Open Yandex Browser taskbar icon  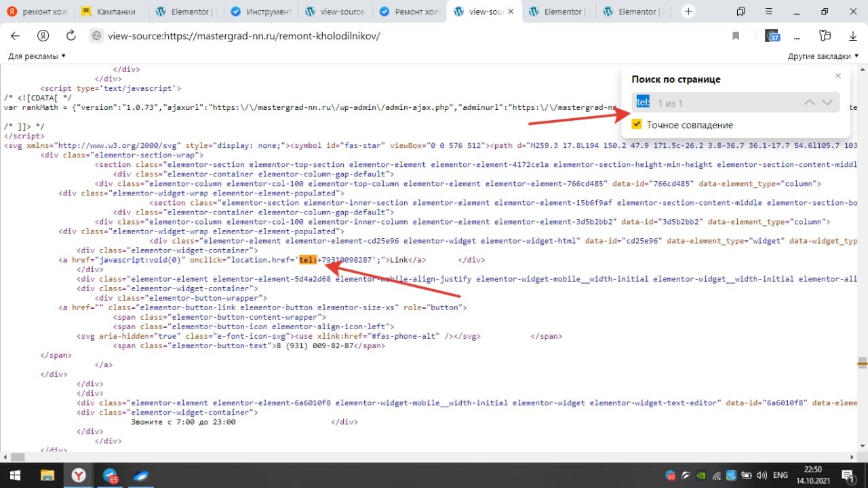[79, 475]
